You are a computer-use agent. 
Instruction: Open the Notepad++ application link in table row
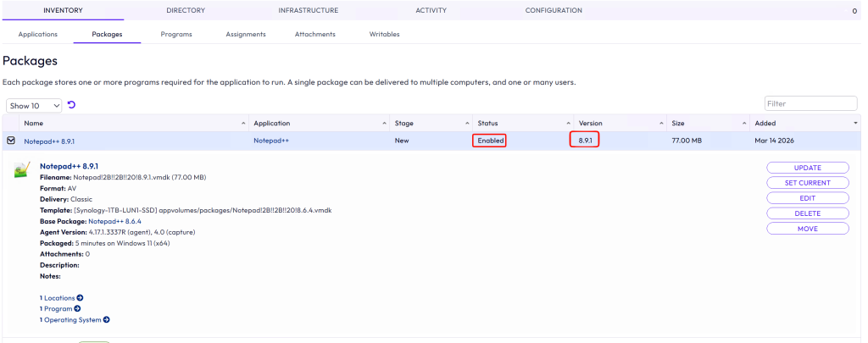[x=271, y=141]
